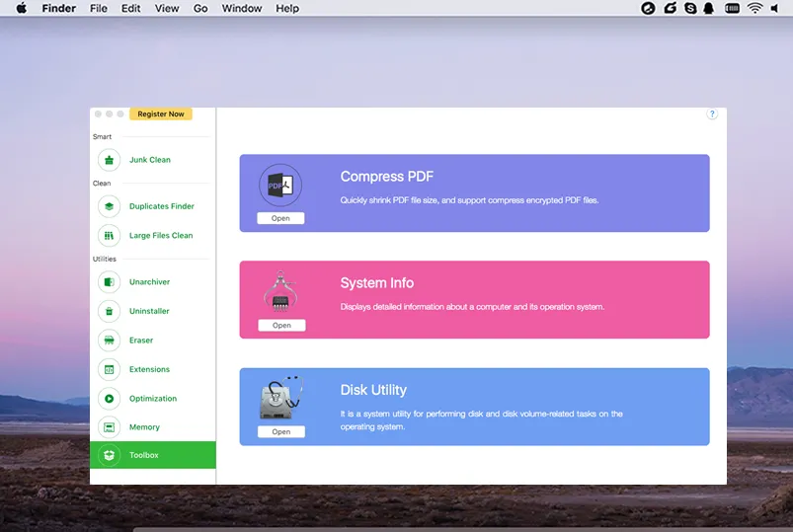Screen dimensions: 793x532
Task: Open the Unarchiver icon in sidebar
Action: point(109,282)
